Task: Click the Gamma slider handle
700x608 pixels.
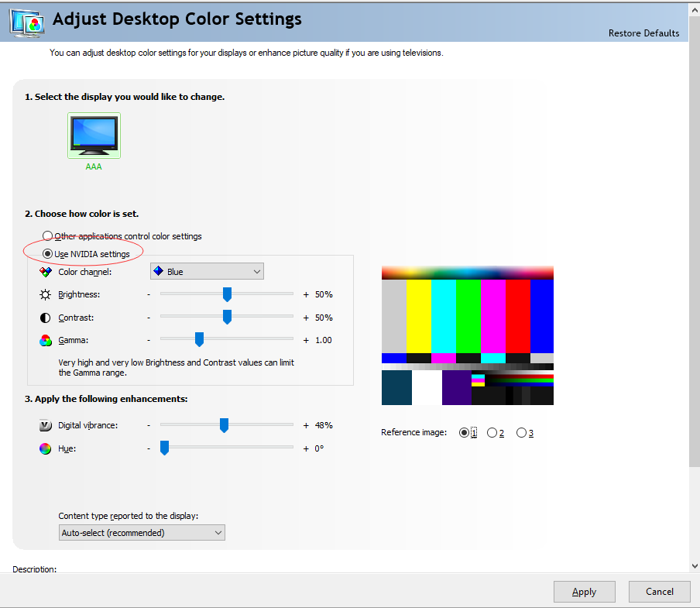Action: 199,339
